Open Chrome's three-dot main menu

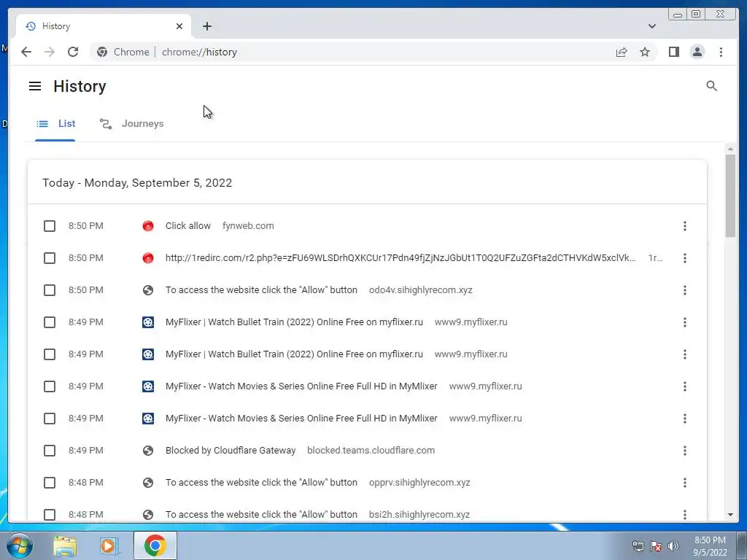click(x=721, y=52)
